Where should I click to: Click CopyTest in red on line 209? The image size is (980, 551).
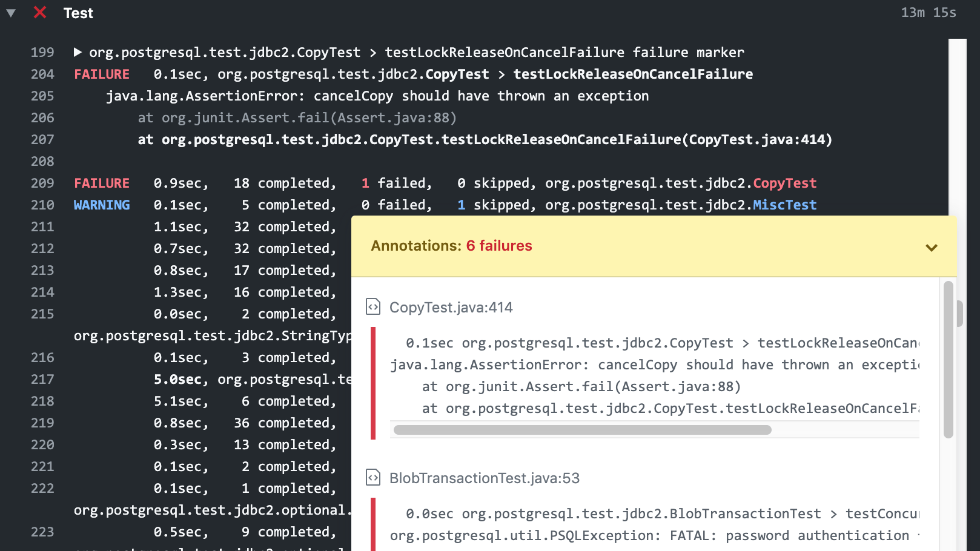tap(784, 183)
